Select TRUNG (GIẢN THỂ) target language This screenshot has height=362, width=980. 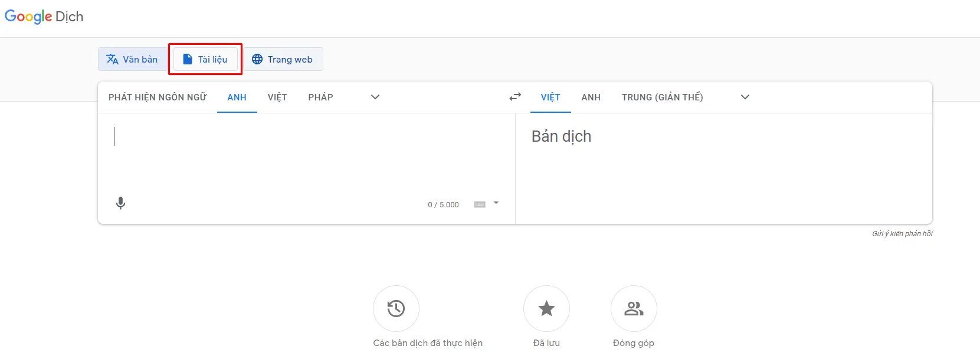[663, 97]
